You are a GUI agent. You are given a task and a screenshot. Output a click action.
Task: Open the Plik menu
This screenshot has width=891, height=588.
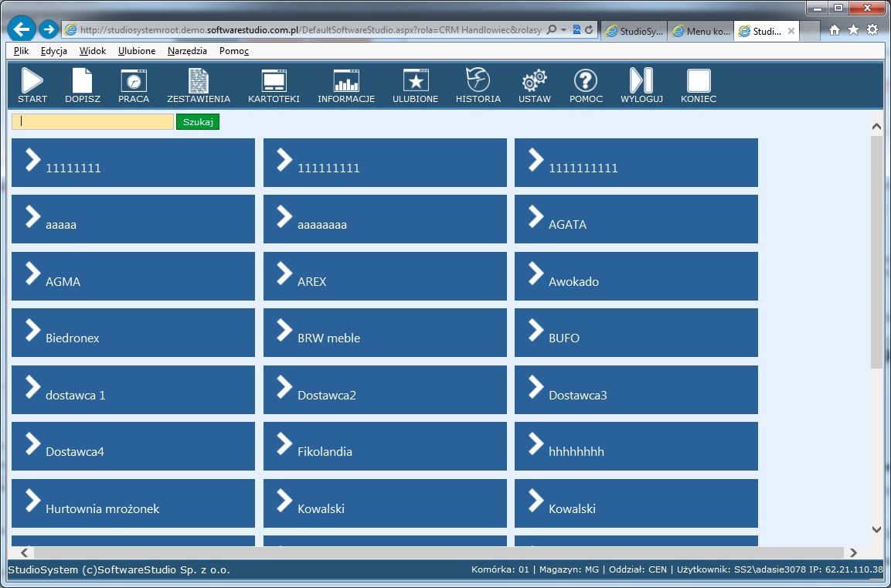coord(21,50)
